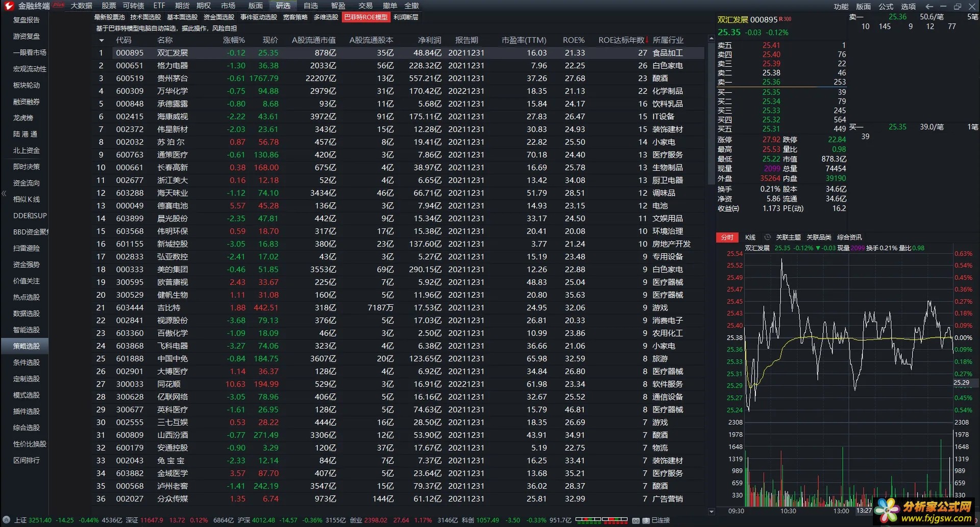This screenshot has width=980, height=527.
Task: Switch to the 利润断层 tab
Action: click(406, 17)
